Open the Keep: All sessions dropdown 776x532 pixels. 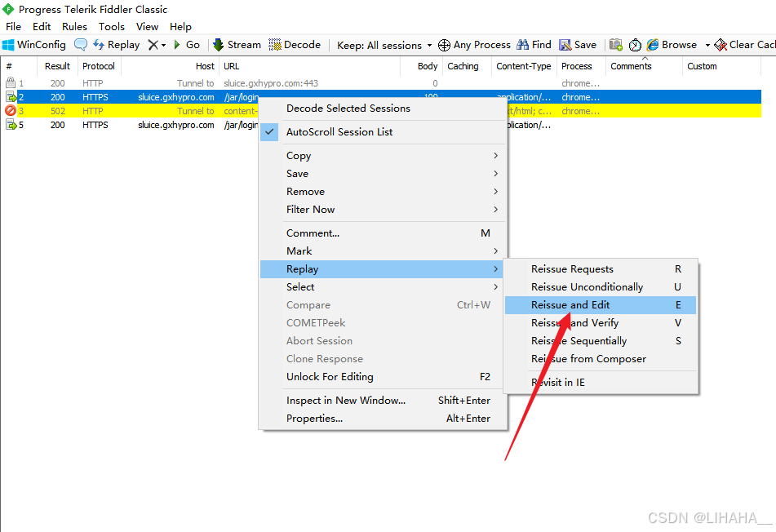pyautogui.click(x=384, y=45)
